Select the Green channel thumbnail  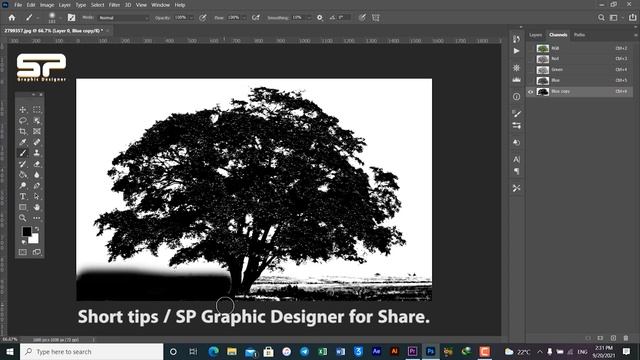[x=542, y=70]
